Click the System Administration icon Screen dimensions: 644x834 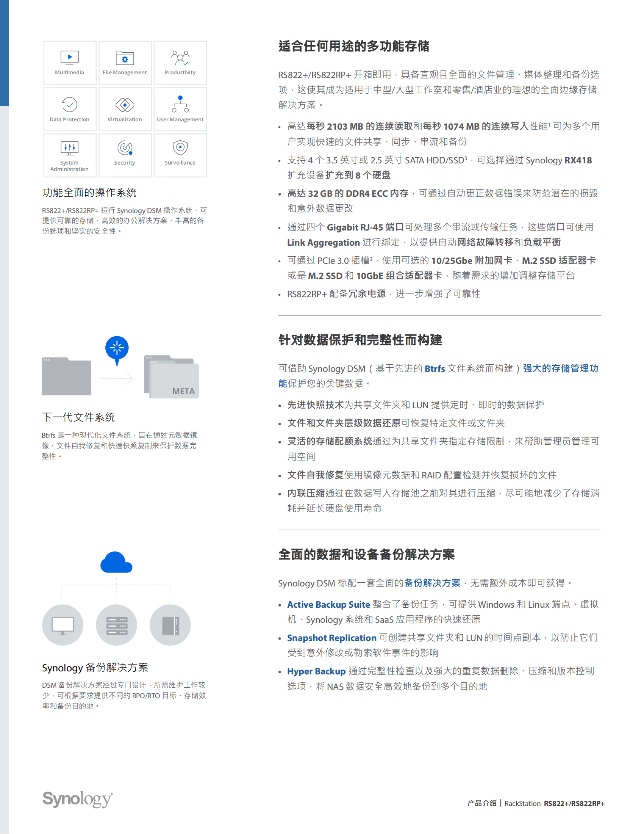[x=69, y=148]
